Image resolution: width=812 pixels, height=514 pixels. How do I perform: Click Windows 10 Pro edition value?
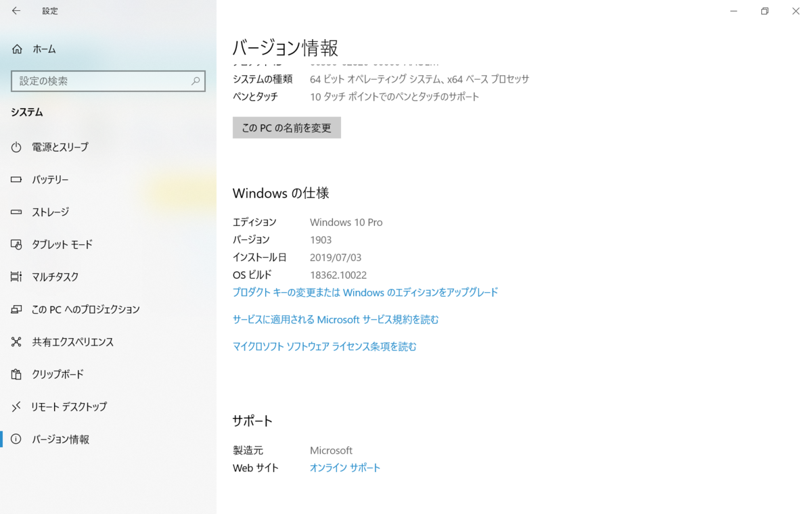tap(346, 222)
